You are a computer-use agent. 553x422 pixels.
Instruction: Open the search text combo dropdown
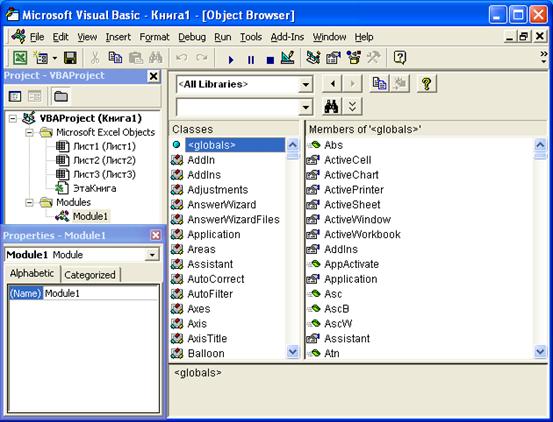(305, 107)
